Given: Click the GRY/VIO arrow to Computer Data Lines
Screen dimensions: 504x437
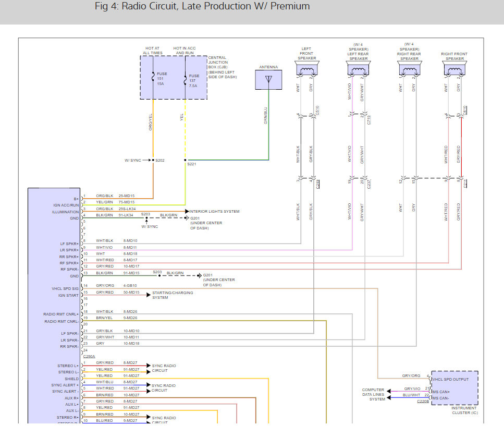Looking at the screenshot, I should tap(389, 391).
